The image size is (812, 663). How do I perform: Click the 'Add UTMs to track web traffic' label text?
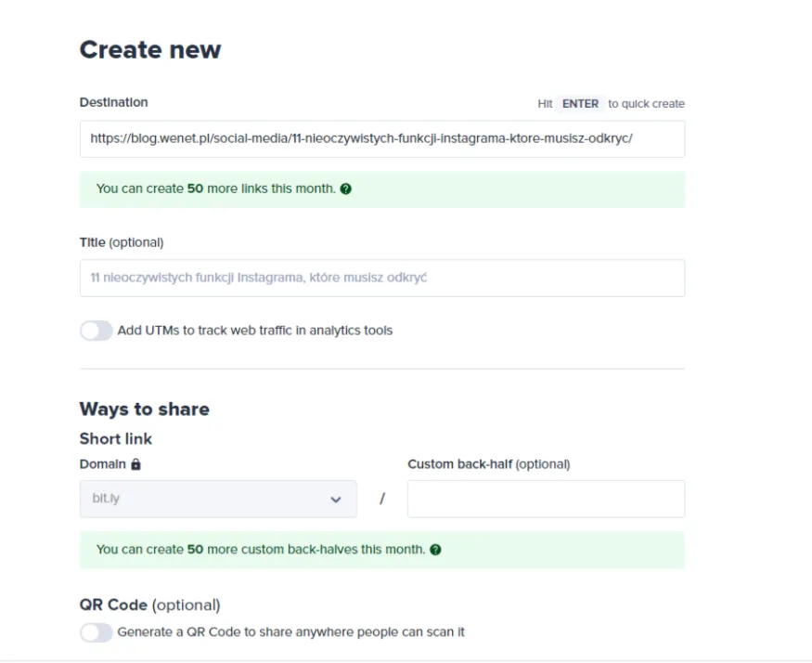point(255,331)
